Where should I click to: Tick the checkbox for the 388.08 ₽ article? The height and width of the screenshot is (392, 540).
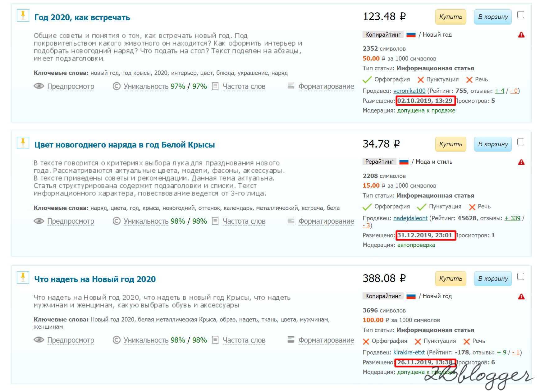[x=521, y=276]
